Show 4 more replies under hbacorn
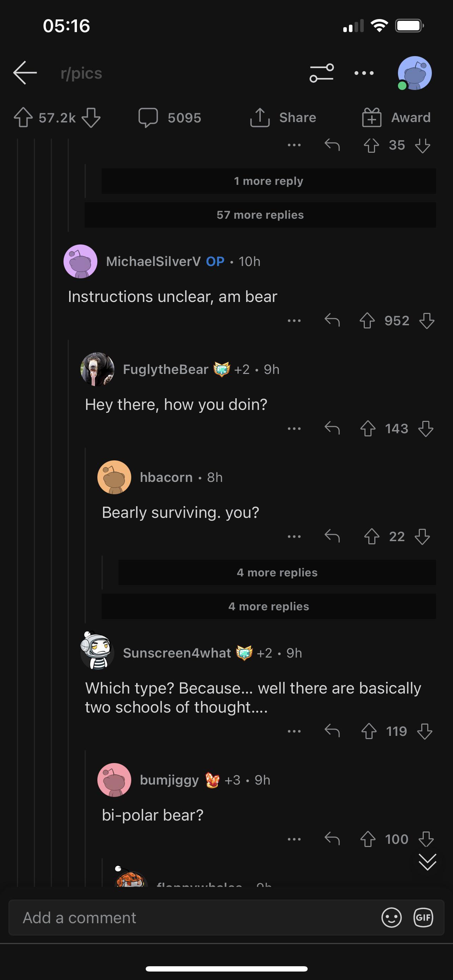The image size is (453, 980). pyautogui.click(x=277, y=572)
